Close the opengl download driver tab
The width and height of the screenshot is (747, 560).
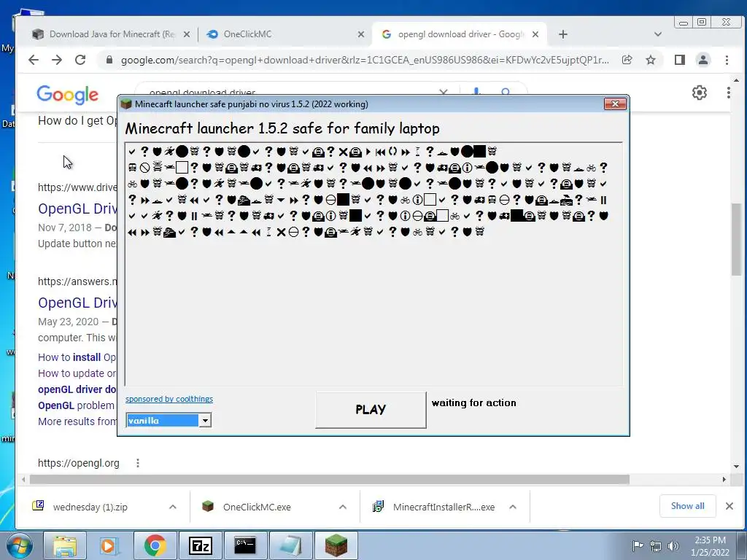(x=535, y=34)
